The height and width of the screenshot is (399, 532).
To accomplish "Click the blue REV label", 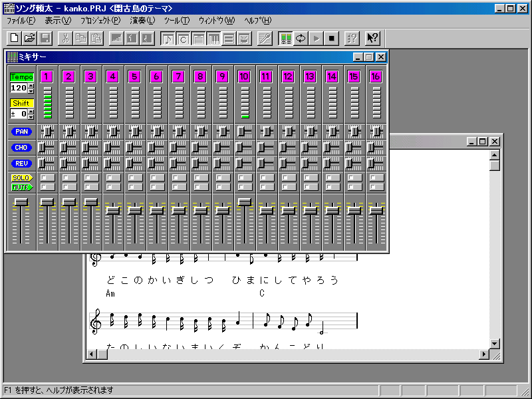I will click(21, 164).
